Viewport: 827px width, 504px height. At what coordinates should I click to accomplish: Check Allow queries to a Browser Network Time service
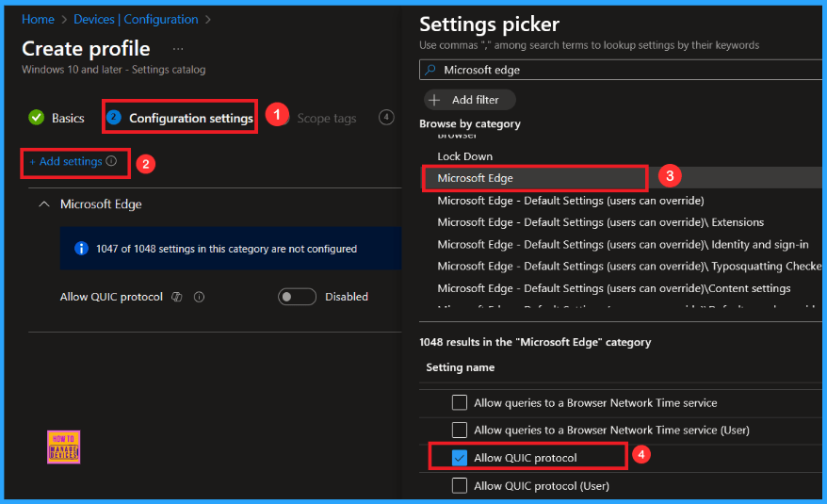[x=460, y=402]
